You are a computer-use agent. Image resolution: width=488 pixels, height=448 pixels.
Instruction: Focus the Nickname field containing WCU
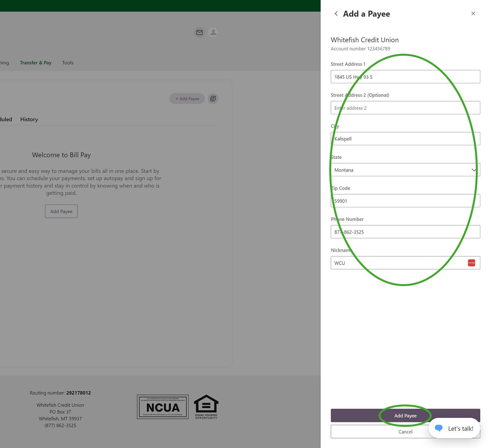click(405, 263)
